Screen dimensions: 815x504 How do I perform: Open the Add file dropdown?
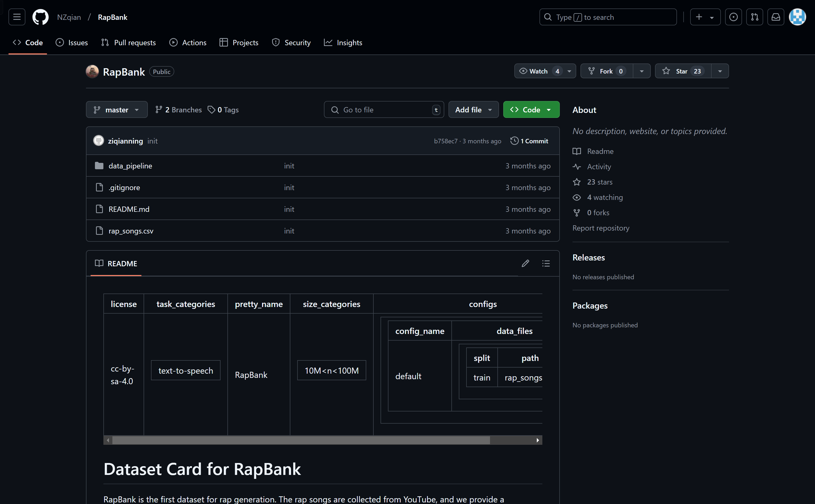coord(473,109)
